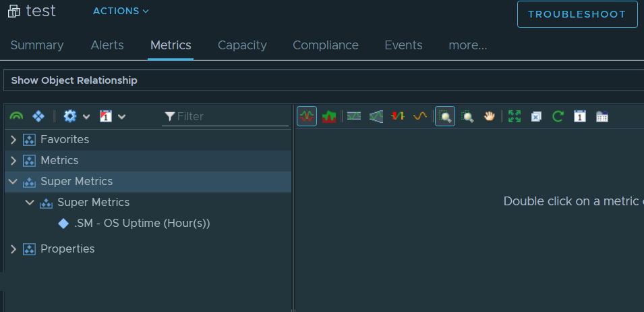Screen dimensions: 644x312
Task: Collapse the top-level Super Metrics node
Action: tap(13, 181)
